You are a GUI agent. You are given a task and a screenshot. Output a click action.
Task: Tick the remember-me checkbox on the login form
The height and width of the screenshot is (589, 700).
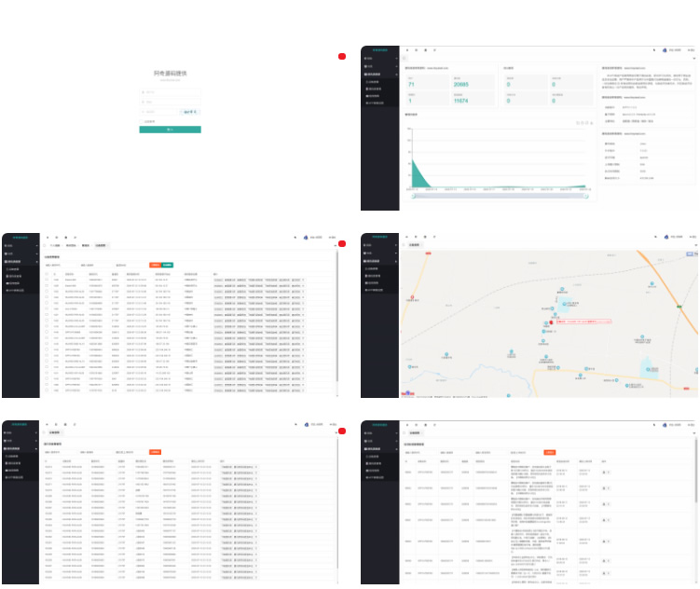[x=142, y=121]
